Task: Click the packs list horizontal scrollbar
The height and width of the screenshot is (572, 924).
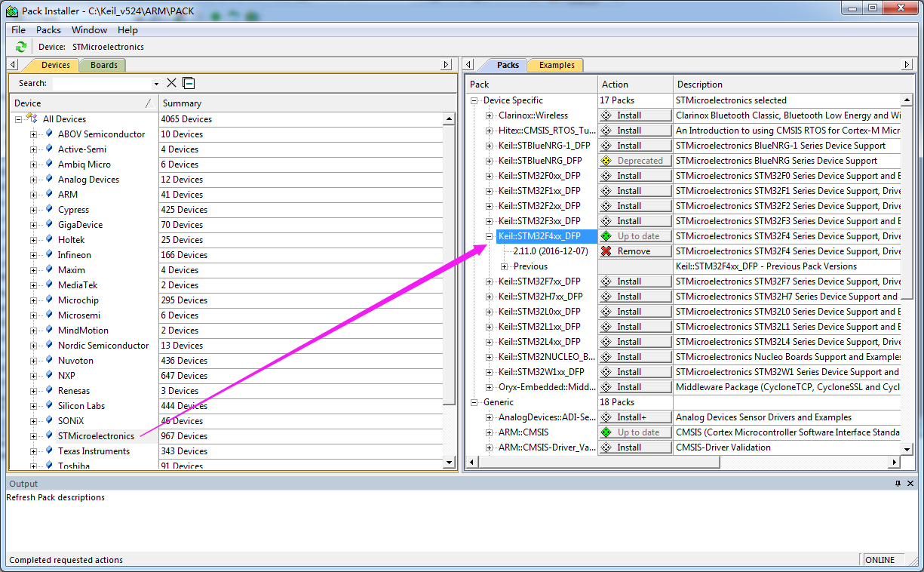Action: tap(684, 462)
